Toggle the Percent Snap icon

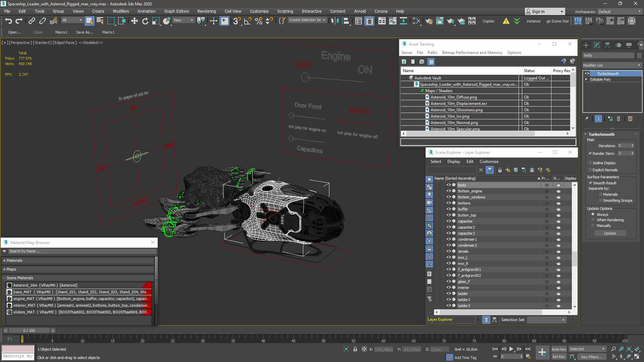258,21
